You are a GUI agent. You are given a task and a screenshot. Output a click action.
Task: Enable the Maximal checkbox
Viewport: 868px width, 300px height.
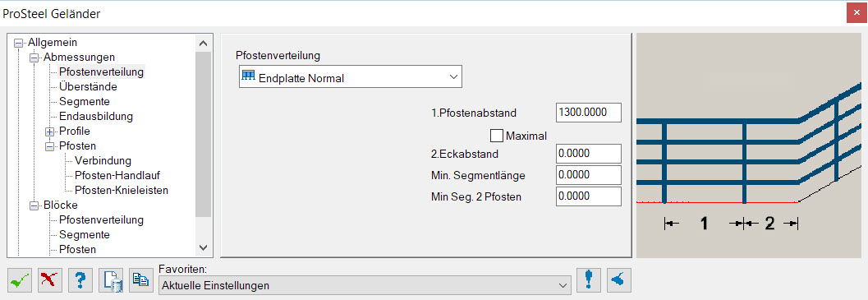497,136
